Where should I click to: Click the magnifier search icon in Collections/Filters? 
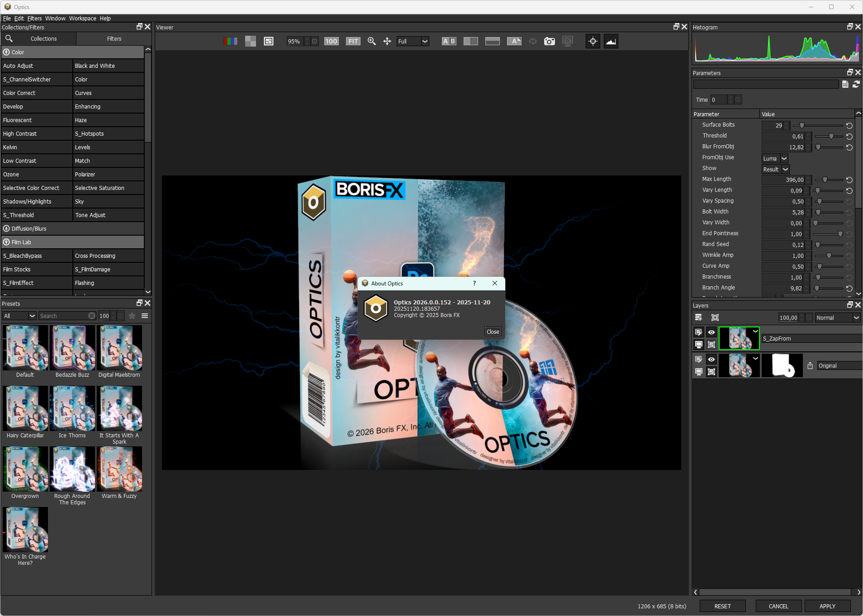click(9, 38)
